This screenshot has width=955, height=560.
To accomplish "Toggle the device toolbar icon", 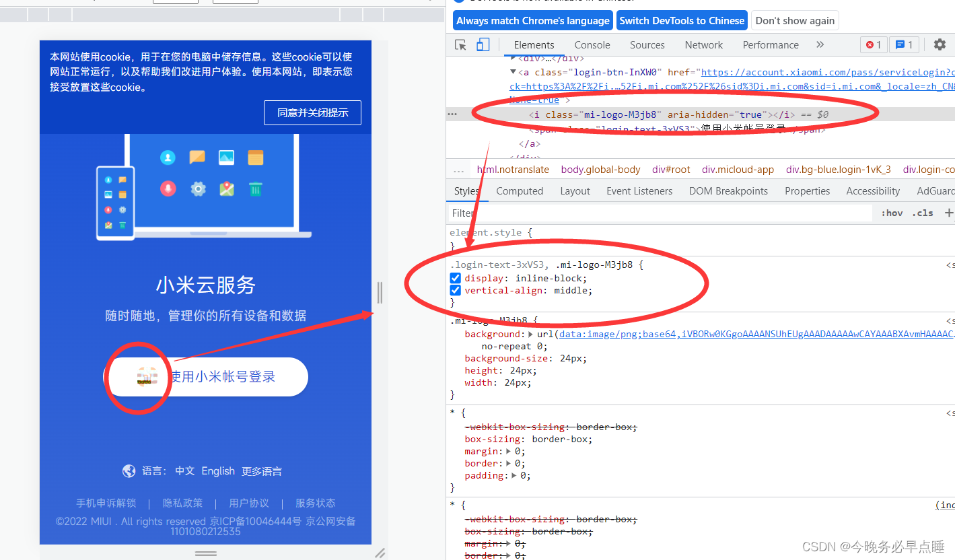I will coord(483,45).
